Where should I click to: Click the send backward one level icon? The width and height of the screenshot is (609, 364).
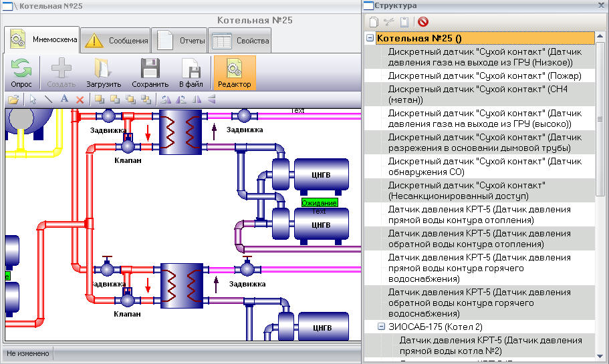point(130,100)
